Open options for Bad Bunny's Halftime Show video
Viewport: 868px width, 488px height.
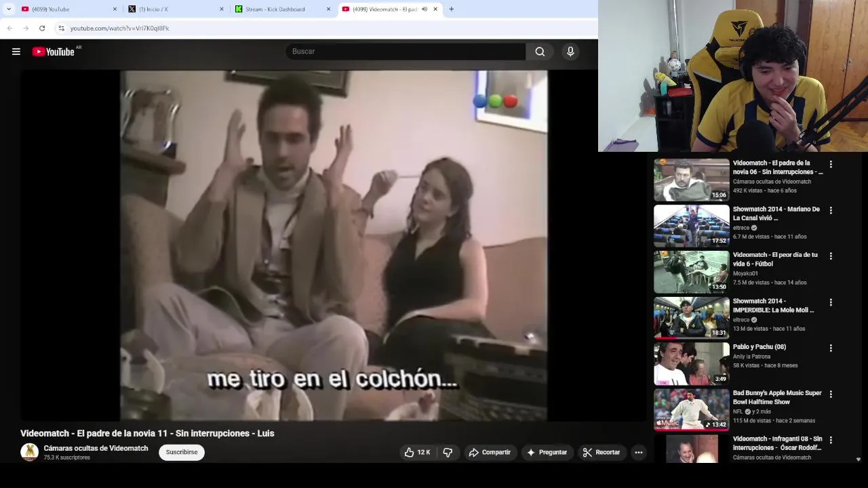(831, 394)
